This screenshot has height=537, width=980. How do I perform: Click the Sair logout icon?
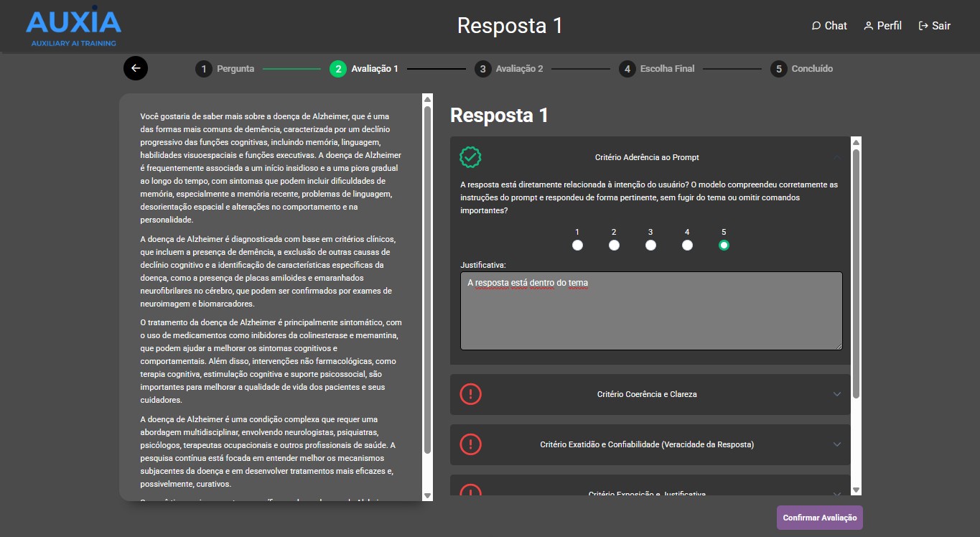point(923,26)
